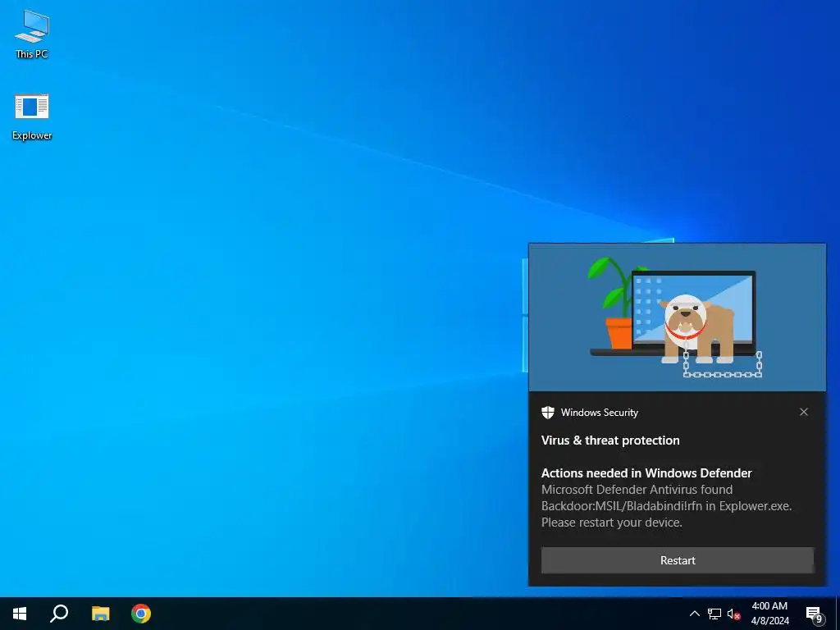Screen dimensions: 840x630
Task: Click the 'Virus & threat protection' heading
Action: [610, 441]
